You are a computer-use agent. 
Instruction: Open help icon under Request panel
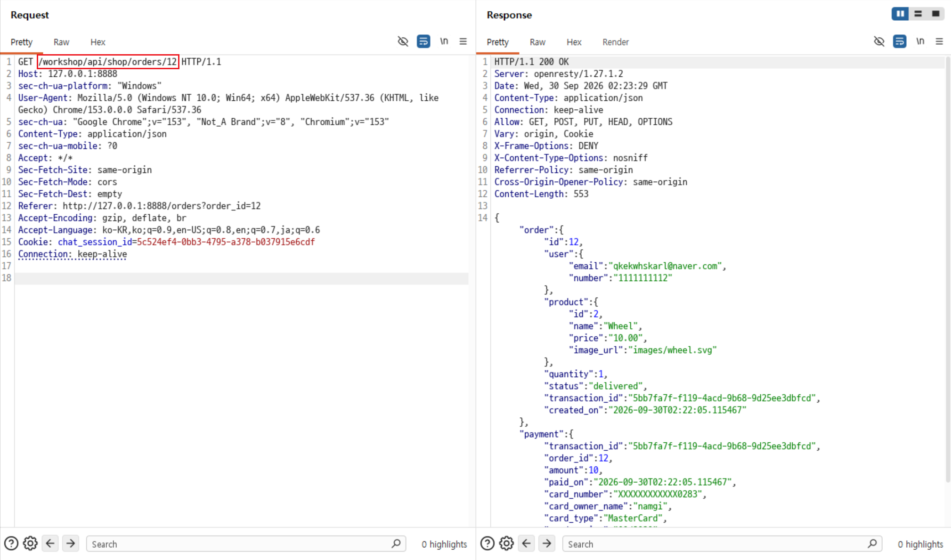11,544
